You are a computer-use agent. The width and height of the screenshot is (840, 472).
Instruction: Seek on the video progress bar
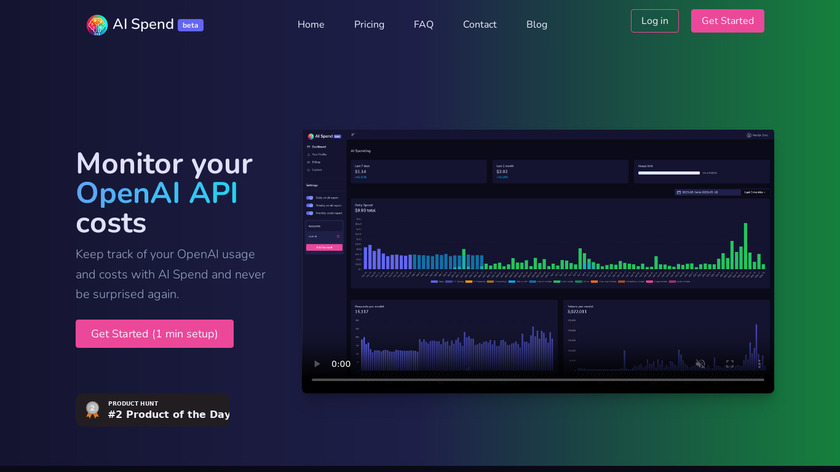tap(538, 380)
